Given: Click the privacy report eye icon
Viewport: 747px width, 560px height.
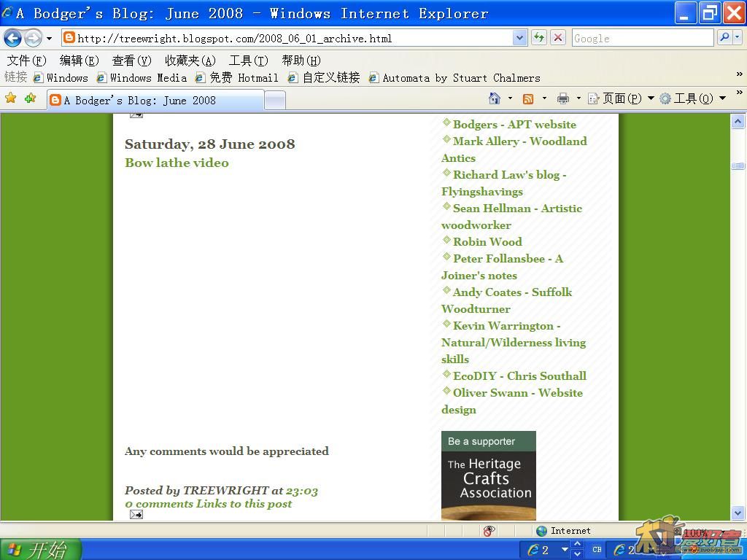Looking at the screenshot, I should 489,531.
